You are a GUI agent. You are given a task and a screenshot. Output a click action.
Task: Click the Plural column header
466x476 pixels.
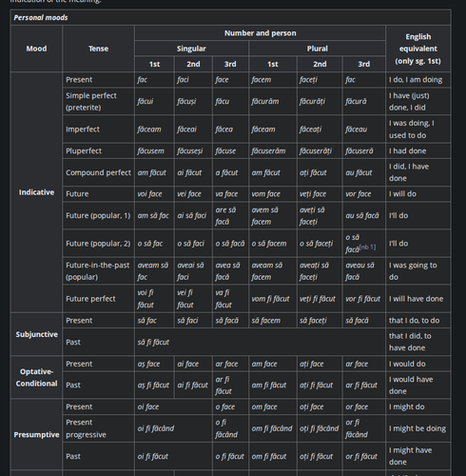[x=317, y=49]
